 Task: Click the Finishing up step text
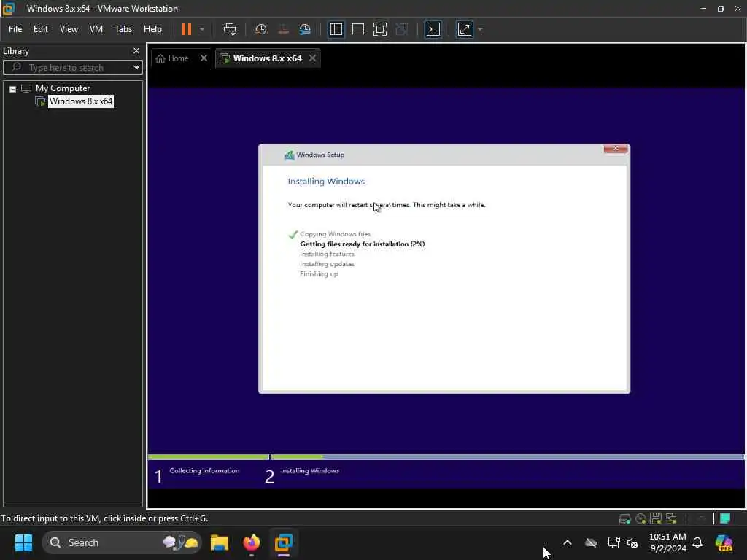coord(319,274)
